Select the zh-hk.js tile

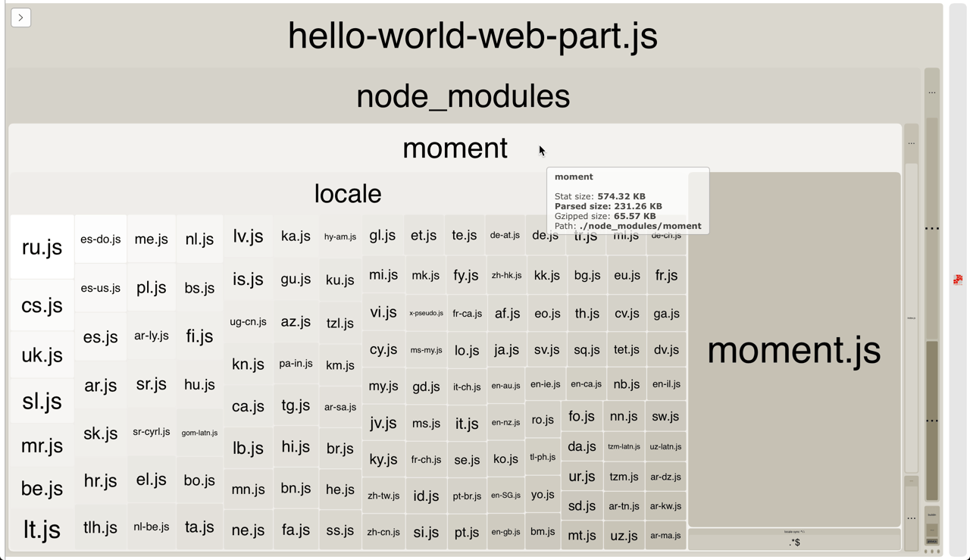pyautogui.click(x=506, y=276)
